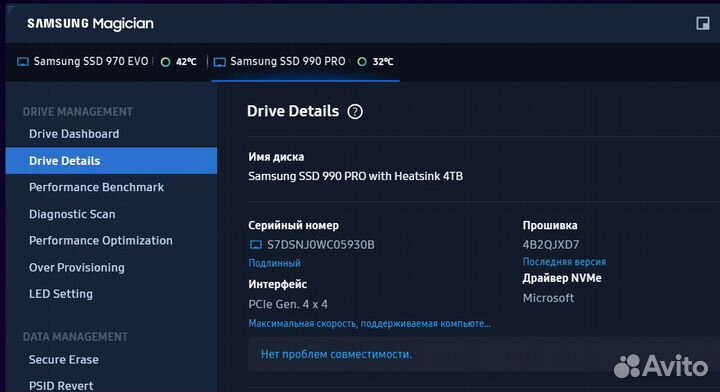Switch to the Samsung SSD 970 EVO tab

(107, 62)
